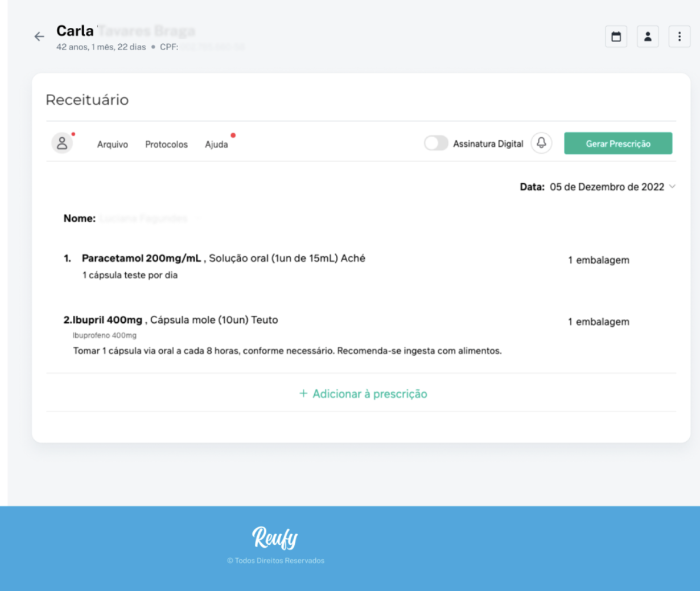Image resolution: width=700 pixels, height=591 pixels.
Task: Expand the date dropdown chevron
Action: pyautogui.click(x=672, y=187)
